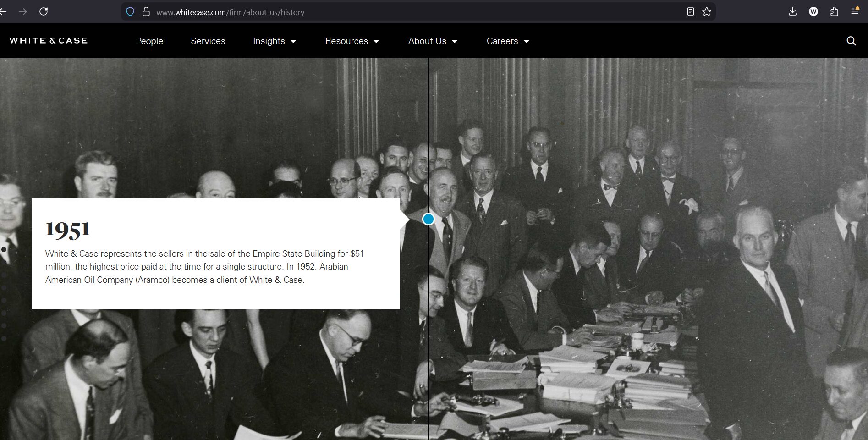Click the blue 1951 timeline marker dot
Screen dimensions: 868x440
coord(428,220)
